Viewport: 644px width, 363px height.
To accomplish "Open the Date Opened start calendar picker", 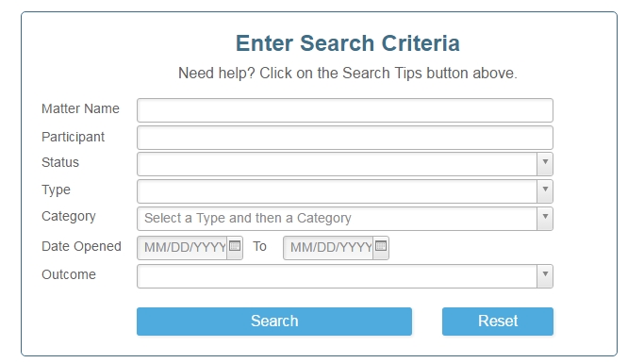I will (235, 246).
